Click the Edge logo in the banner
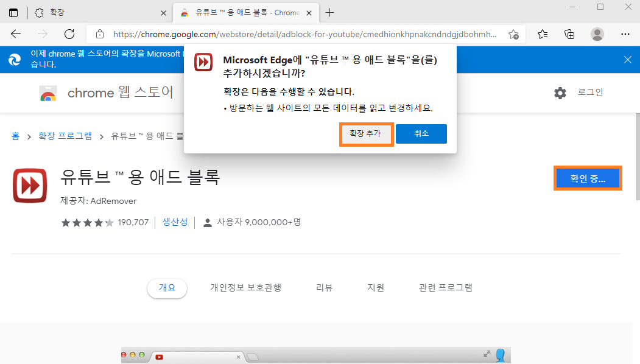Screen dimensions: 640x364 pyautogui.click(x=15, y=60)
